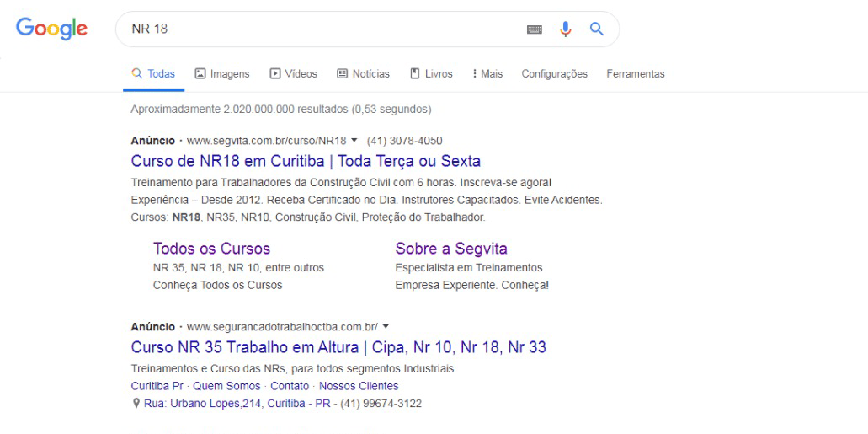Open the Sobre a Segvita sitelink
Image resolution: width=868 pixels, height=434 pixels.
(451, 249)
